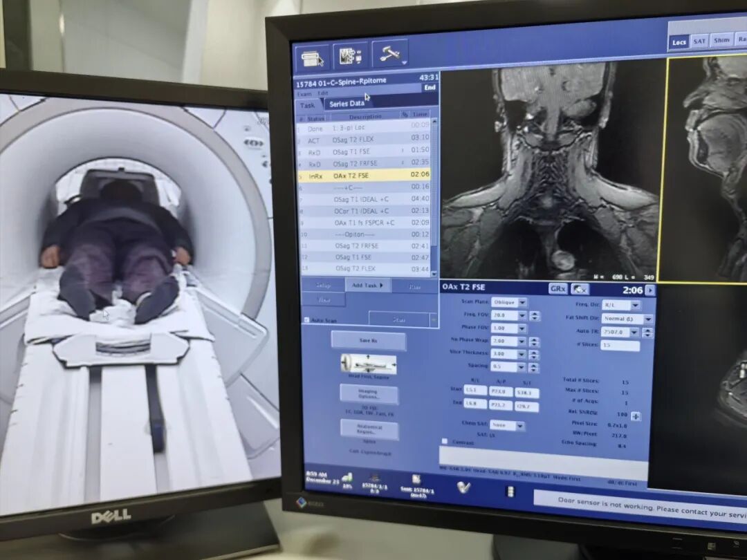Click the Start R/L coordinate field
This screenshot has width=747, height=560.
[x=475, y=390]
